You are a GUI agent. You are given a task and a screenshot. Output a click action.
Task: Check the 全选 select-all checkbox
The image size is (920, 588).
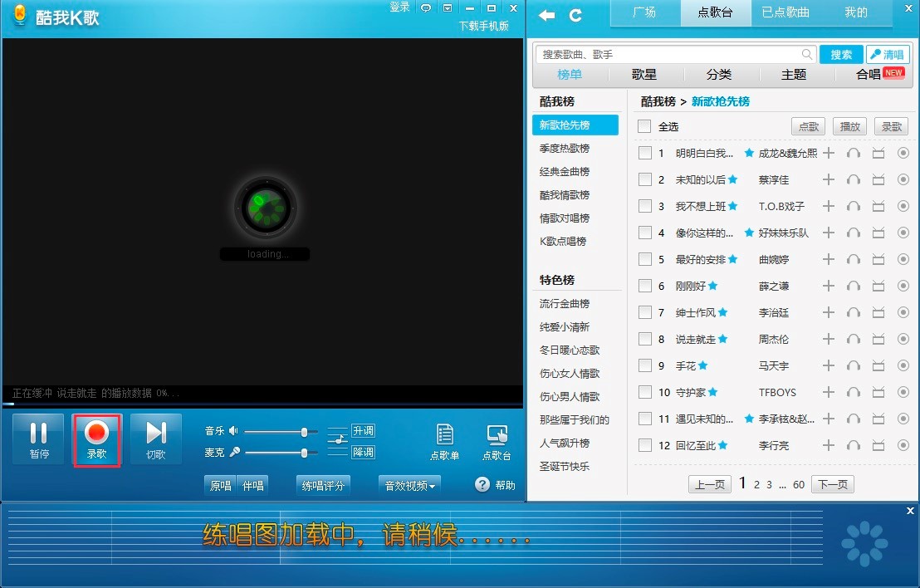pyautogui.click(x=644, y=126)
